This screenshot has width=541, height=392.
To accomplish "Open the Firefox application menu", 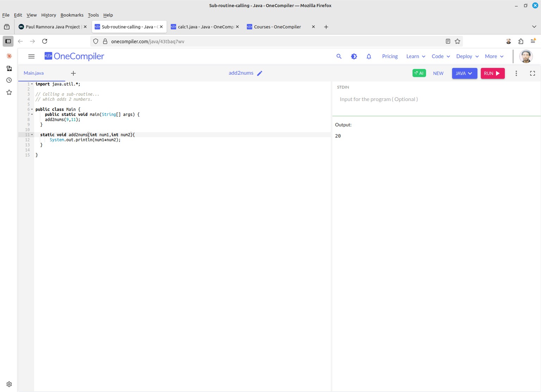I will [533, 41].
